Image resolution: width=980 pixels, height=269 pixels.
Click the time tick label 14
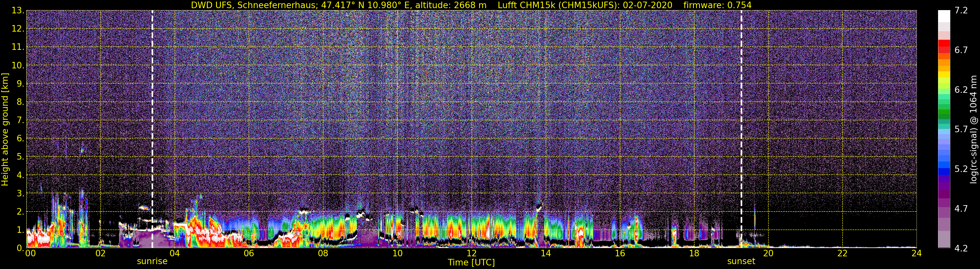pos(545,253)
